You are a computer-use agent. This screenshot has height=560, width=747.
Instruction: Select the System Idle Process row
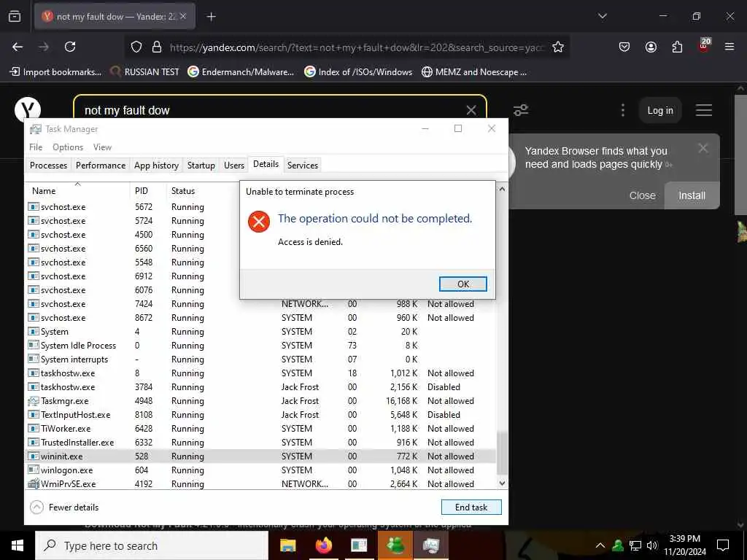[260, 345]
